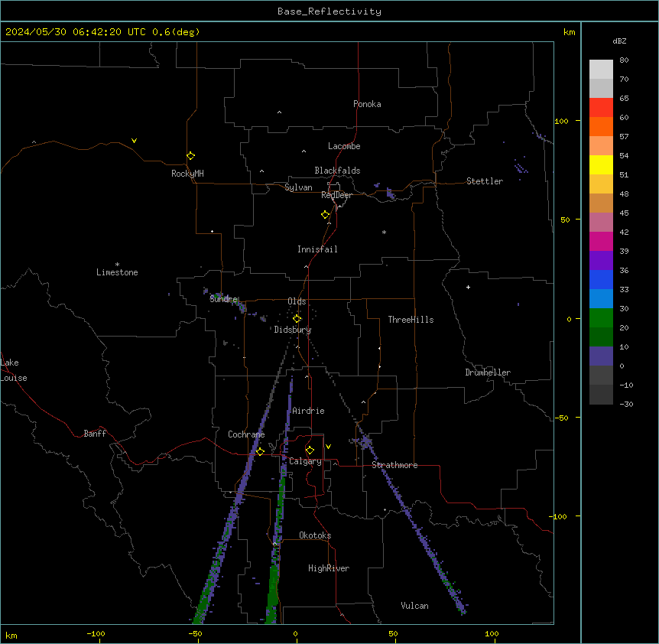The image size is (659, 644).
Task: Click the dBZ legend heading
Action: coord(619,41)
